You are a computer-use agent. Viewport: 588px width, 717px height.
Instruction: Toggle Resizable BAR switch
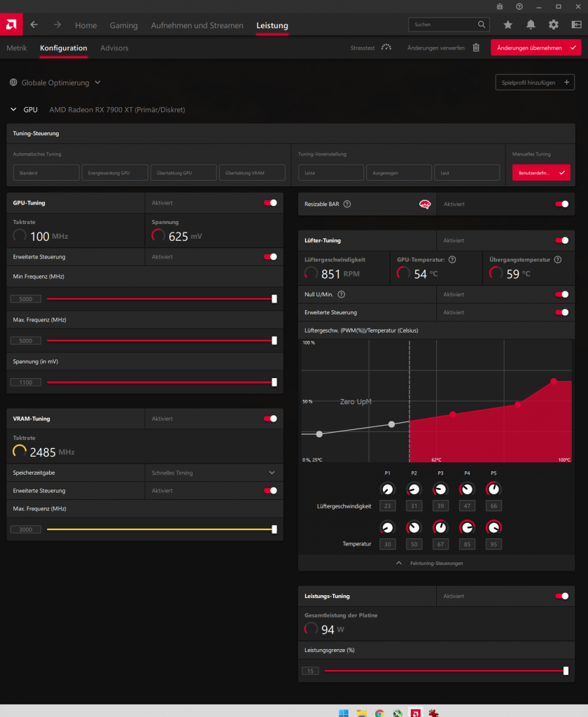[562, 204]
